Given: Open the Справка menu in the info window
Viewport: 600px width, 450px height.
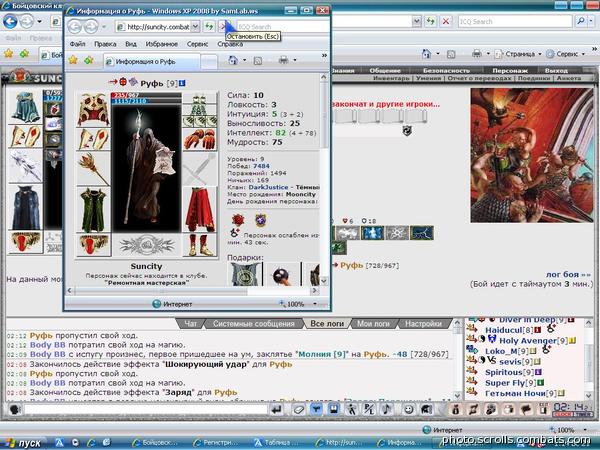Looking at the screenshot, I should [230, 44].
